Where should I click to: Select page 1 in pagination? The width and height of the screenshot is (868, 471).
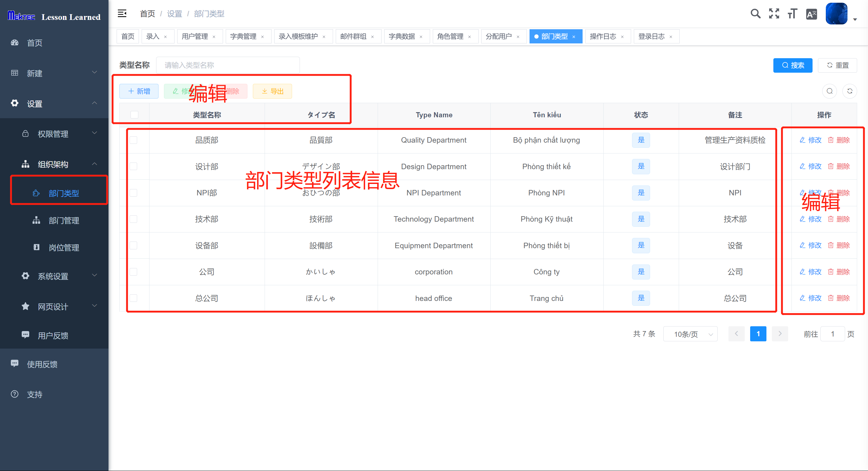(758, 334)
